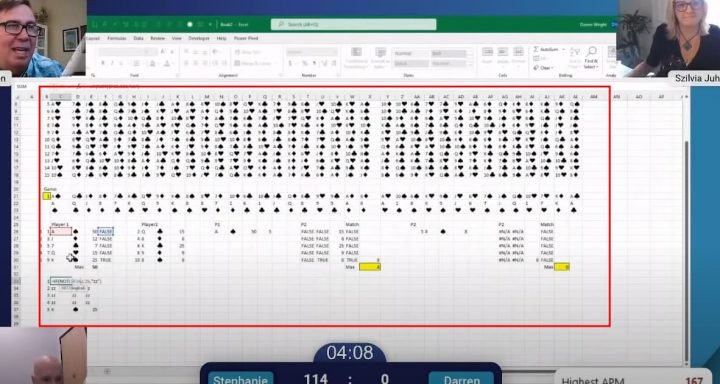Click the Format cells icon

point(519,52)
